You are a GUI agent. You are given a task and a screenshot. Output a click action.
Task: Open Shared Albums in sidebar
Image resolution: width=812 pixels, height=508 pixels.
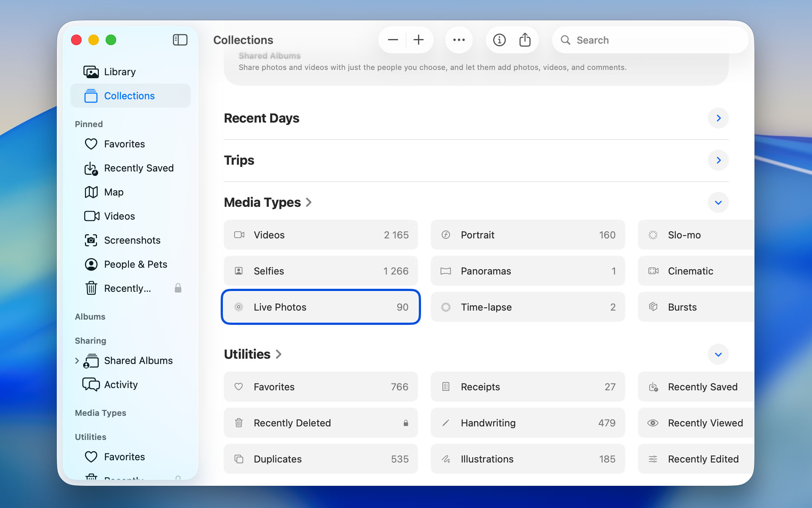[x=130, y=361]
